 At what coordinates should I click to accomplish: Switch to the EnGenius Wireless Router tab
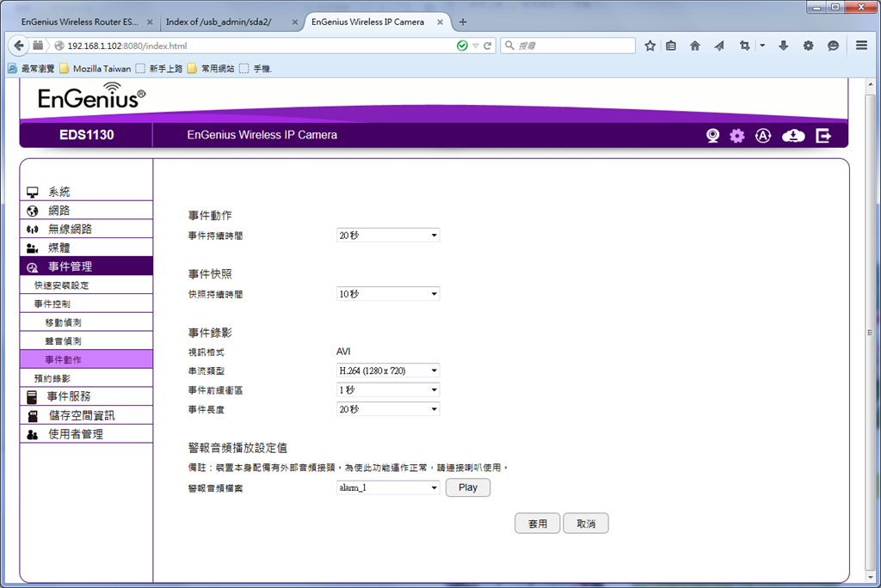(x=80, y=21)
